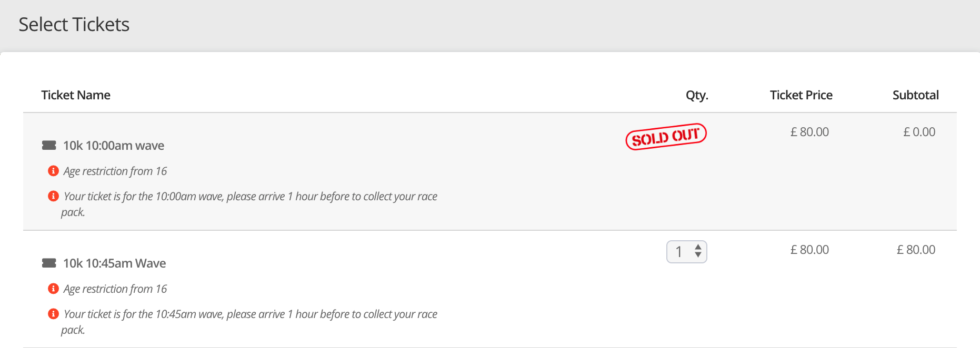Click the Select Tickets heading
Screen dimensions: 980x348
point(74,25)
